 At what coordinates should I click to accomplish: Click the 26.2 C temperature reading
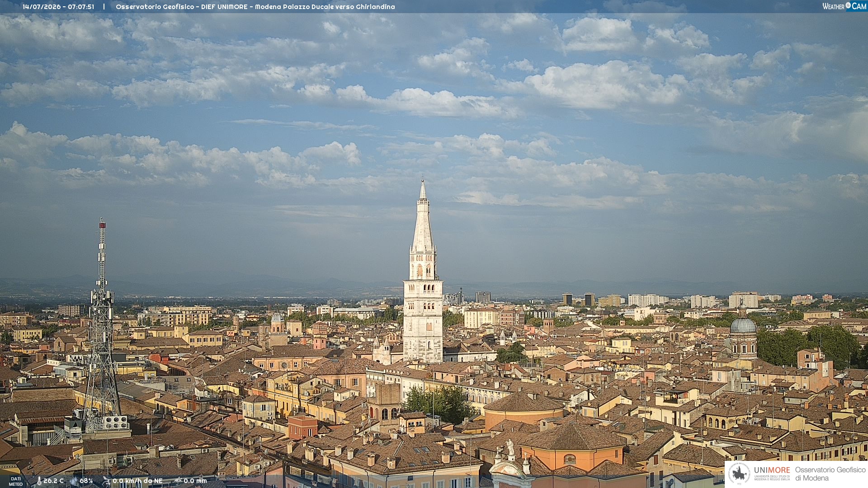pos(53,481)
